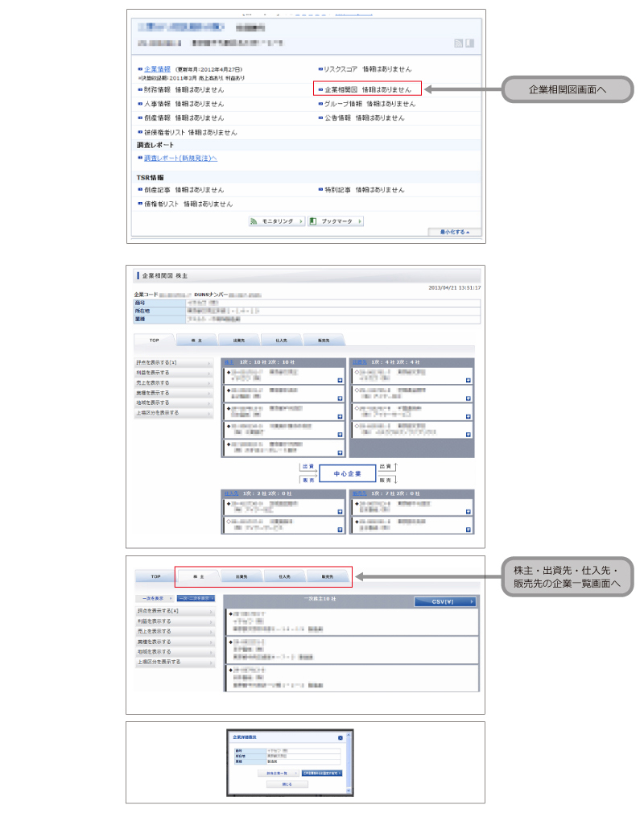Click the 閉じる button in detail dialog
Viewport: 644px width, 813px height.
(x=287, y=785)
